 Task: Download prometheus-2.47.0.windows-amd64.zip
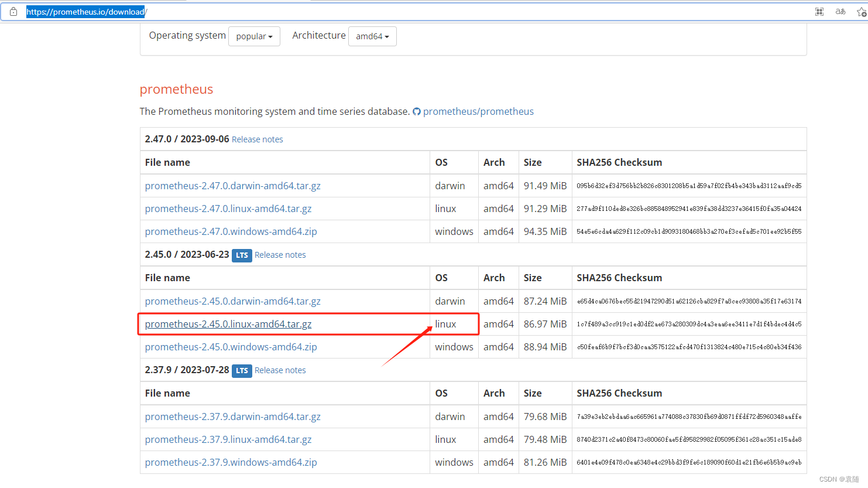coord(231,231)
